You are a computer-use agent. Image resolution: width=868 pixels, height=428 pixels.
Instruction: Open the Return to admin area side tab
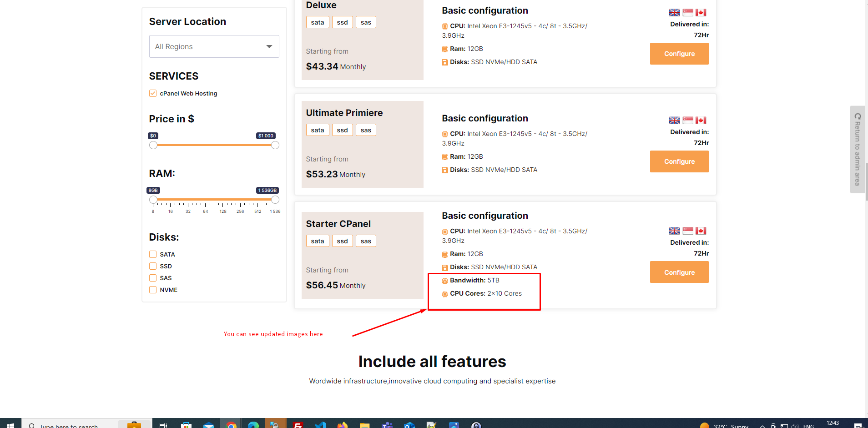(858, 149)
